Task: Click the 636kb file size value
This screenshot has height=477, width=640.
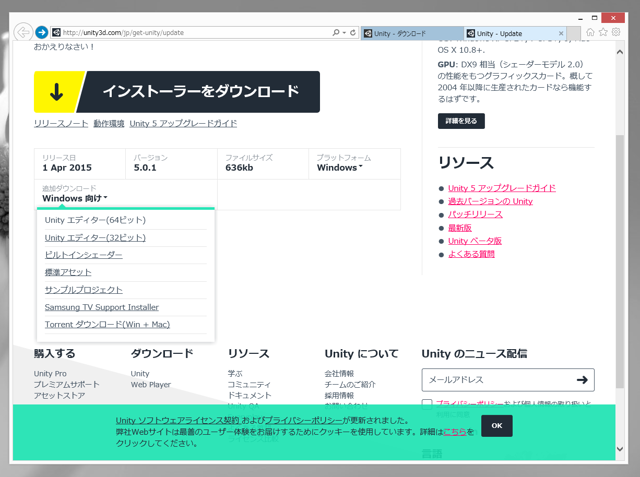Action: [239, 168]
